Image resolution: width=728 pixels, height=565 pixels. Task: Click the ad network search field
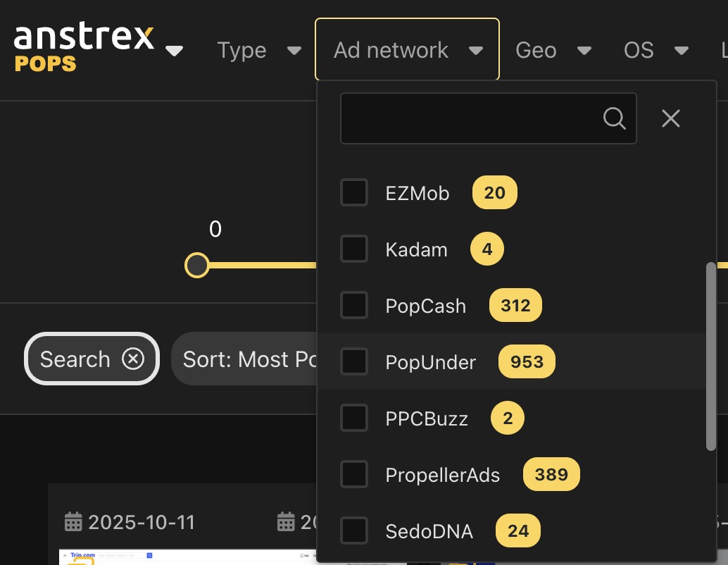489,118
